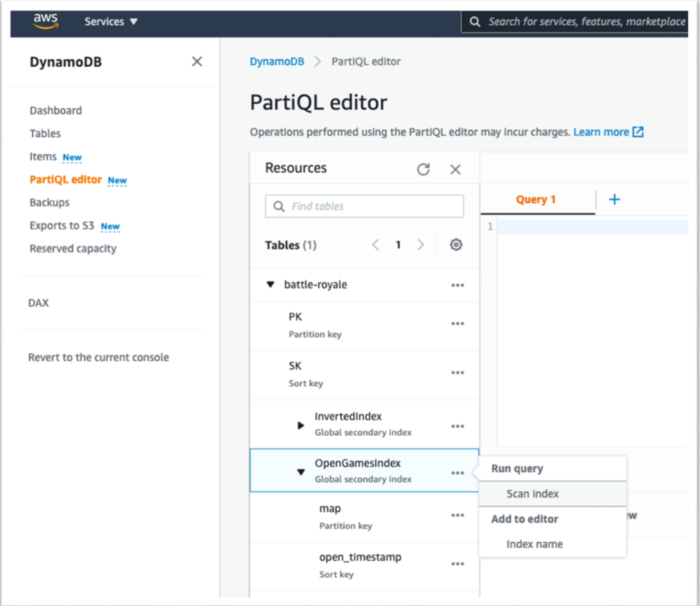Open the Learn more link
The image size is (700, 606).
click(x=601, y=132)
